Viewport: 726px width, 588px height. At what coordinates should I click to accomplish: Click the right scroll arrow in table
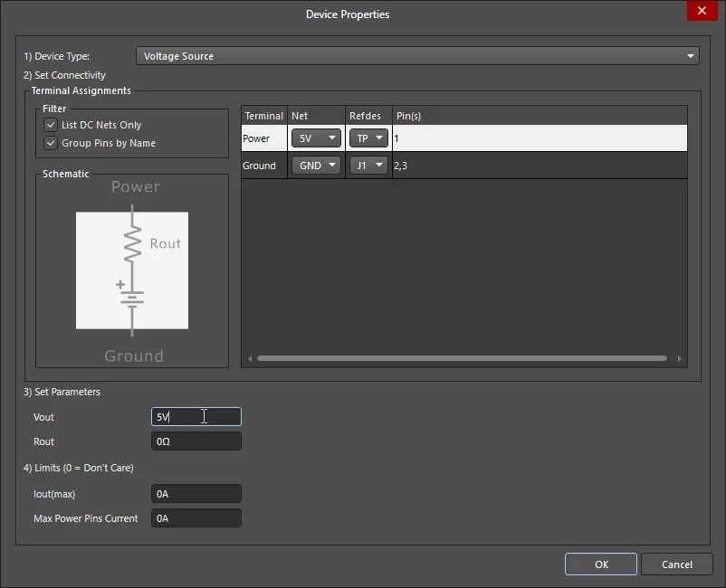pyautogui.click(x=680, y=359)
